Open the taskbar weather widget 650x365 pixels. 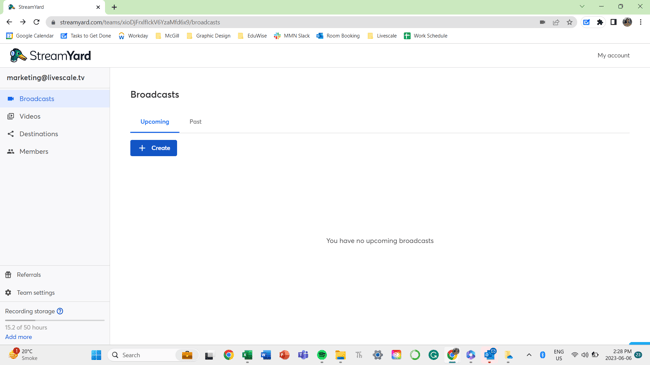pos(23,355)
